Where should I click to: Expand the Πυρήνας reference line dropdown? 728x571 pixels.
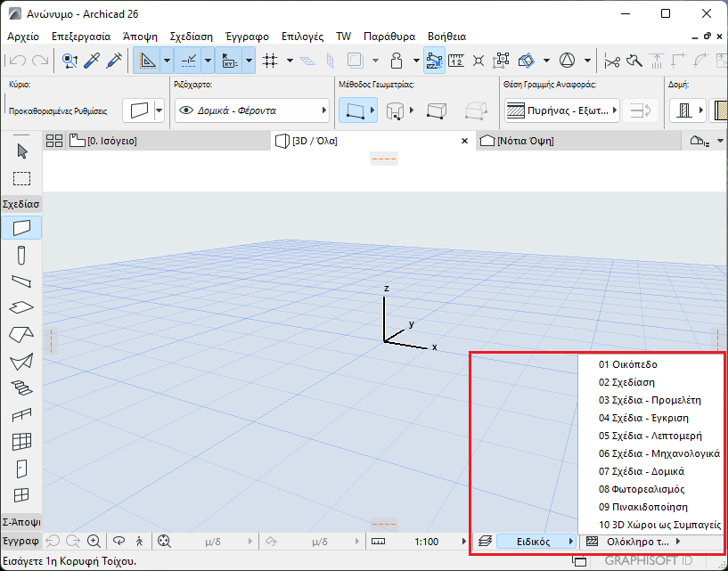tap(561, 110)
